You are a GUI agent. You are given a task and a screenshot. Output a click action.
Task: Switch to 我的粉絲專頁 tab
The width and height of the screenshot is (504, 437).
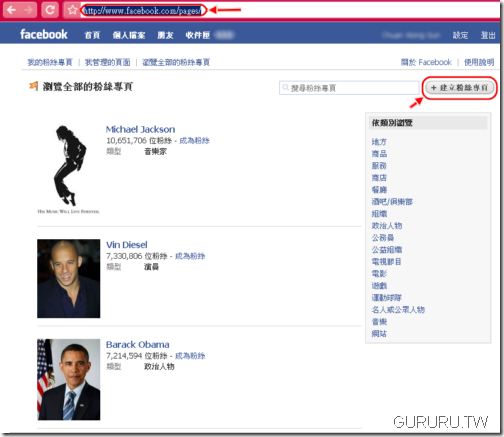point(50,62)
